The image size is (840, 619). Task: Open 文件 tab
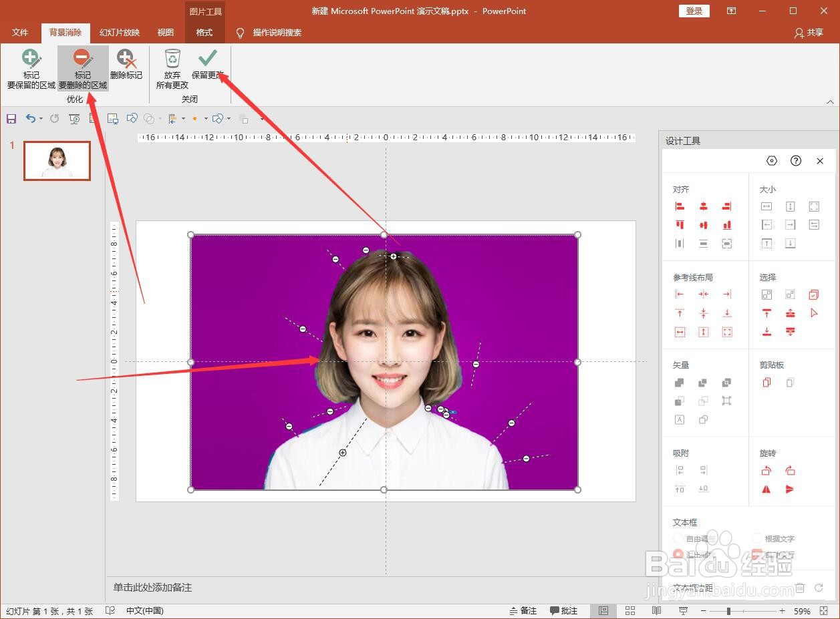[20, 32]
